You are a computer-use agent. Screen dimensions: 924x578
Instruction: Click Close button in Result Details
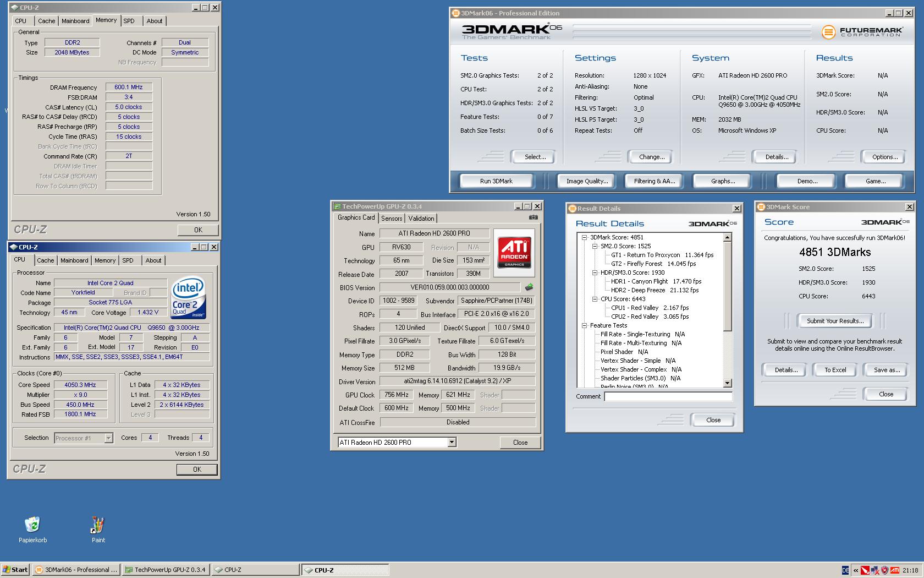[x=713, y=420]
